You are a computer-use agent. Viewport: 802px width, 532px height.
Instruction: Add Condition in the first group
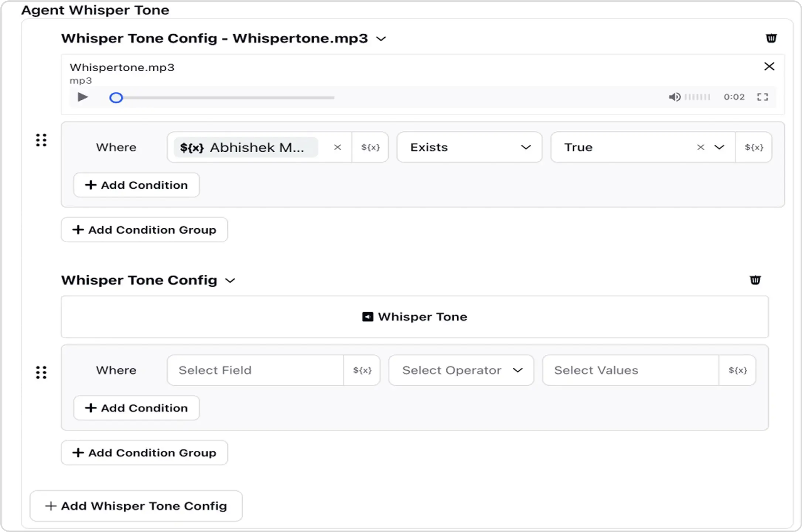point(137,185)
